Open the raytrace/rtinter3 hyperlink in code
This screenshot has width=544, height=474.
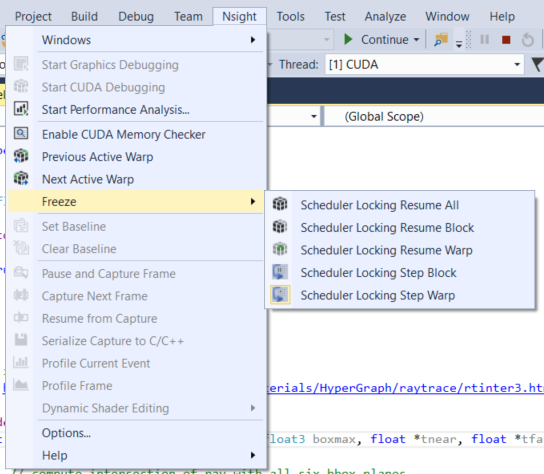point(405,388)
